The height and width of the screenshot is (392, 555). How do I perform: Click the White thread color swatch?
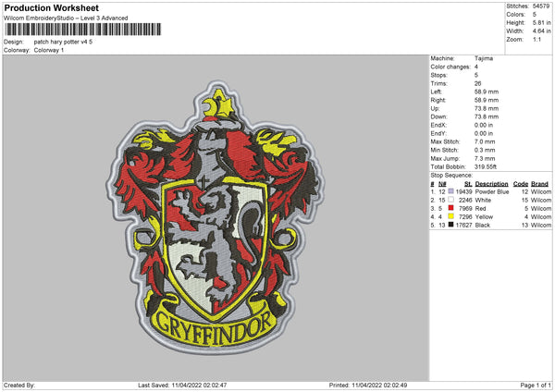click(450, 200)
